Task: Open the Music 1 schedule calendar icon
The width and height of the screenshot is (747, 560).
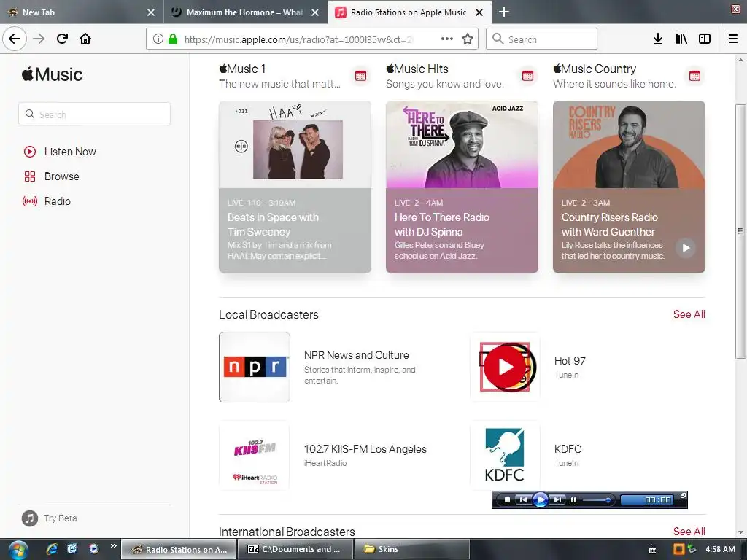Action: pos(360,76)
